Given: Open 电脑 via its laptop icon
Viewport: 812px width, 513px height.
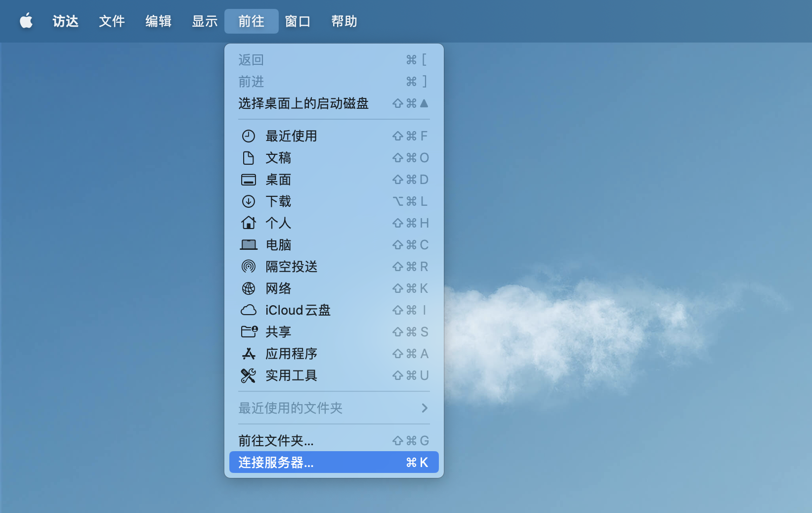Looking at the screenshot, I should [x=249, y=245].
